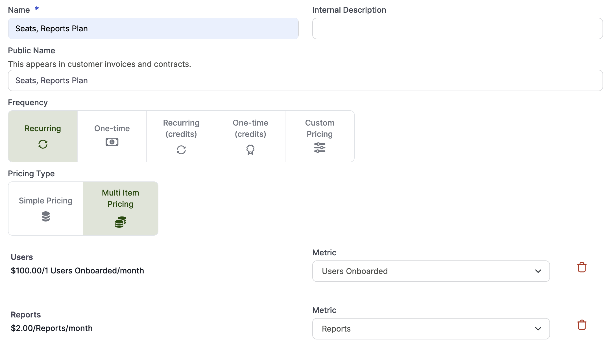Click the One-time (credits) badge icon
This screenshot has width=611, height=364.
(x=250, y=150)
